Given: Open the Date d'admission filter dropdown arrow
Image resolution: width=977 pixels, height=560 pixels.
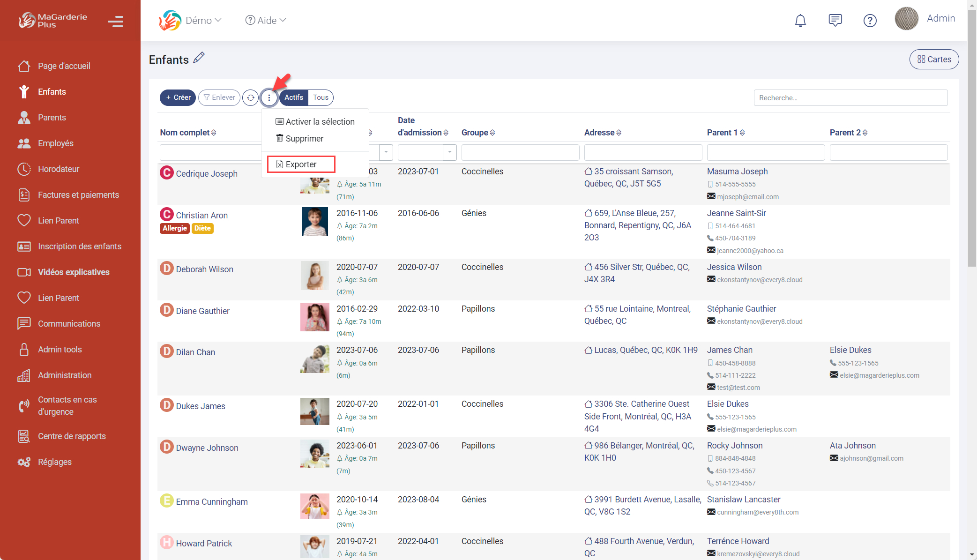Looking at the screenshot, I should pos(450,152).
